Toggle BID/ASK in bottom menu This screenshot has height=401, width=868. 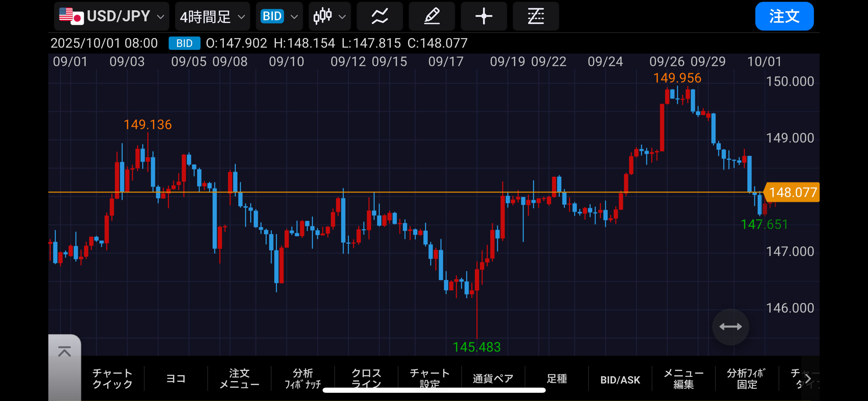pyautogui.click(x=620, y=379)
